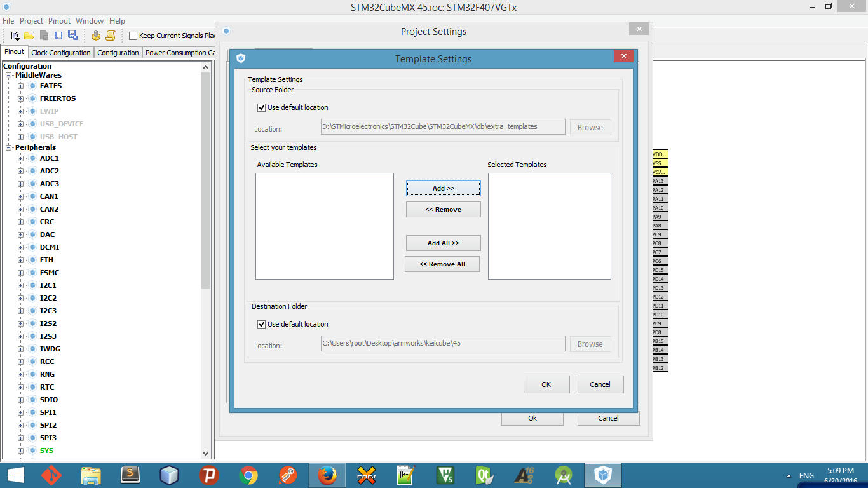Open Android Studio from the taskbar
The width and height of the screenshot is (868, 488).
coord(564,475)
